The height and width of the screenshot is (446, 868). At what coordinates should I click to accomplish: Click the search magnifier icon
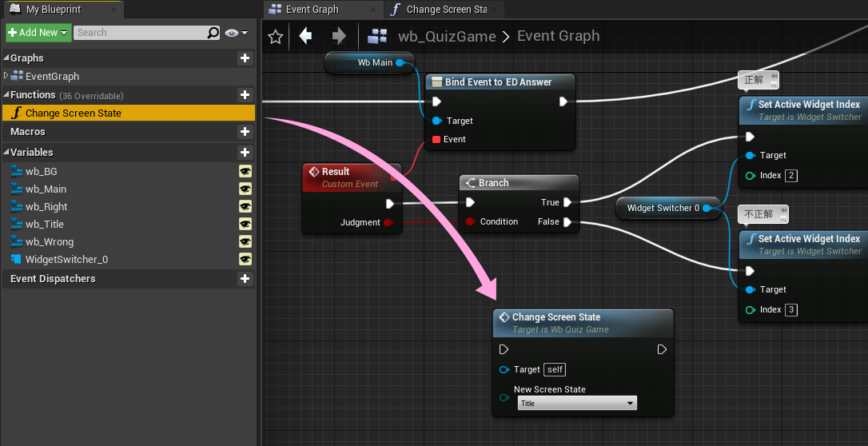point(213,33)
